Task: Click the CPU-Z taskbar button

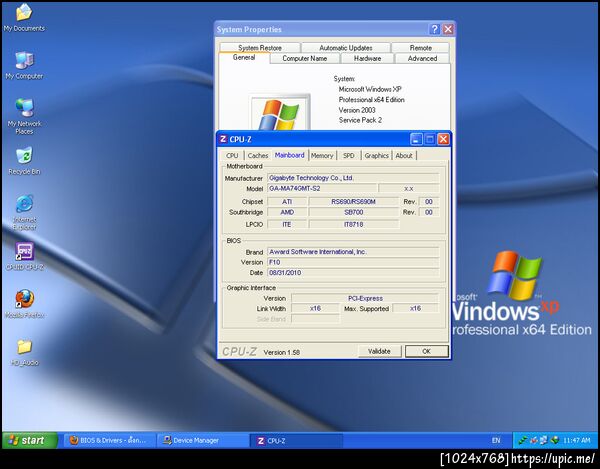Action: (x=296, y=440)
